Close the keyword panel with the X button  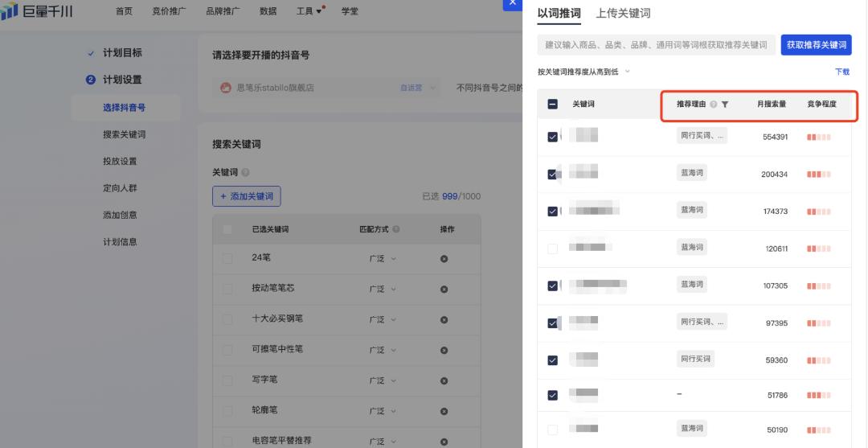tap(512, 3)
